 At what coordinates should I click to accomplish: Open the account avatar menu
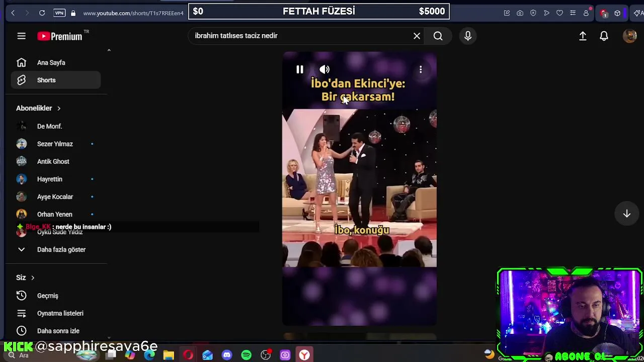click(x=629, y=36)
